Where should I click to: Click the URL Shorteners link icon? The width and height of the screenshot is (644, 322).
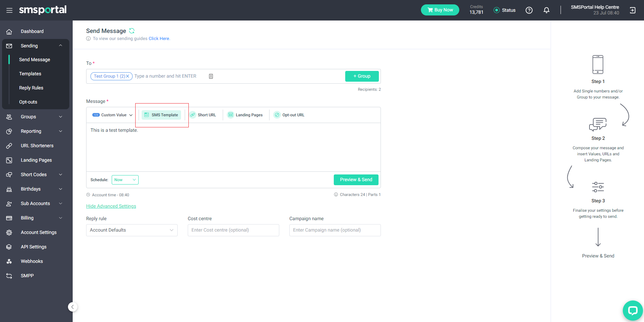click(x=9, y=146)
